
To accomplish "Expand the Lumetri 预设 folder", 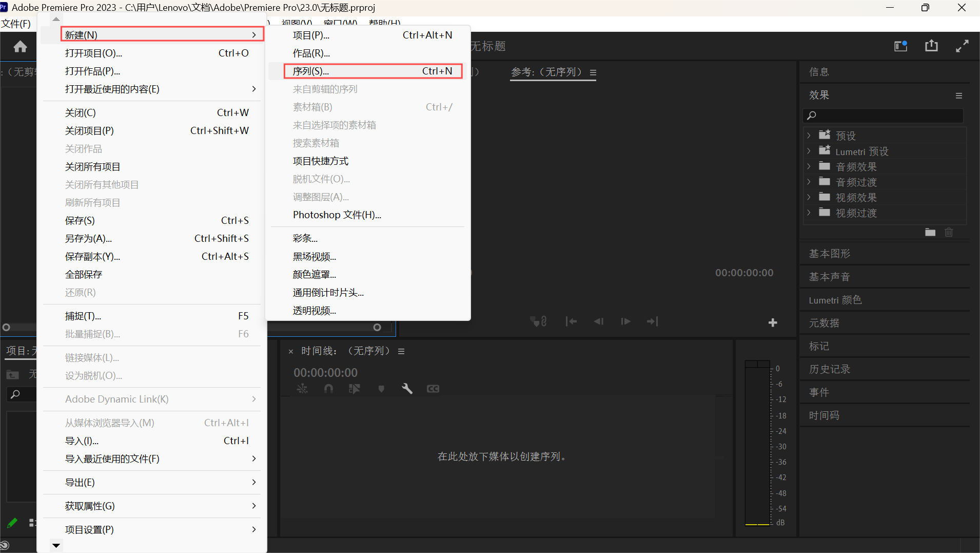I will coord(809,151).
